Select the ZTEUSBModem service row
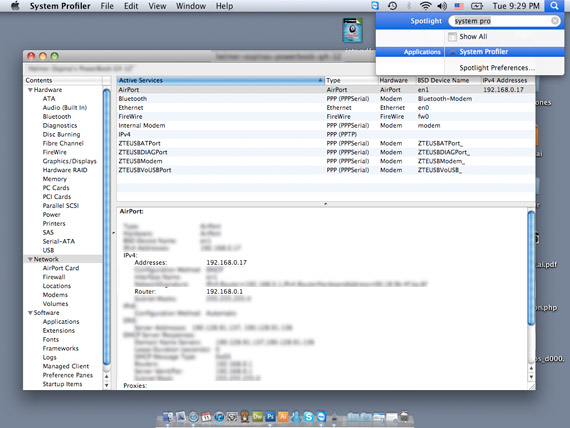The width and height of the screenshot is (570, 428). (325, 161)
